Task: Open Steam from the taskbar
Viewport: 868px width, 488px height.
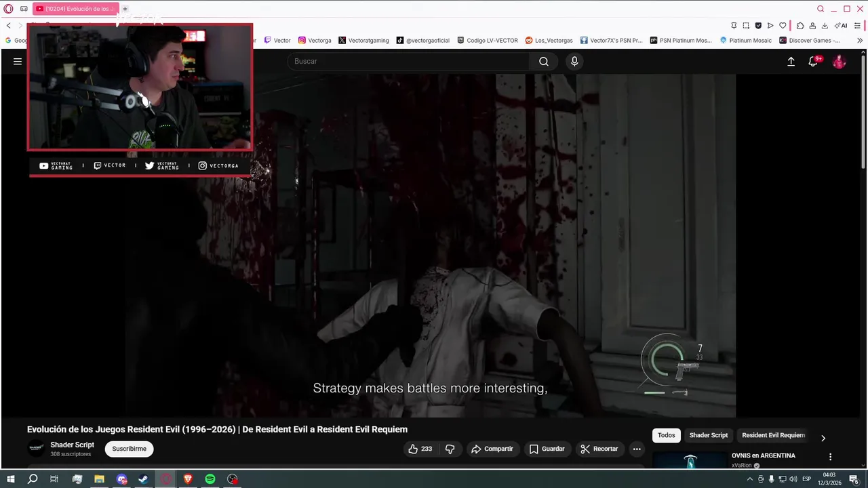Action: (x=144, y=479)
